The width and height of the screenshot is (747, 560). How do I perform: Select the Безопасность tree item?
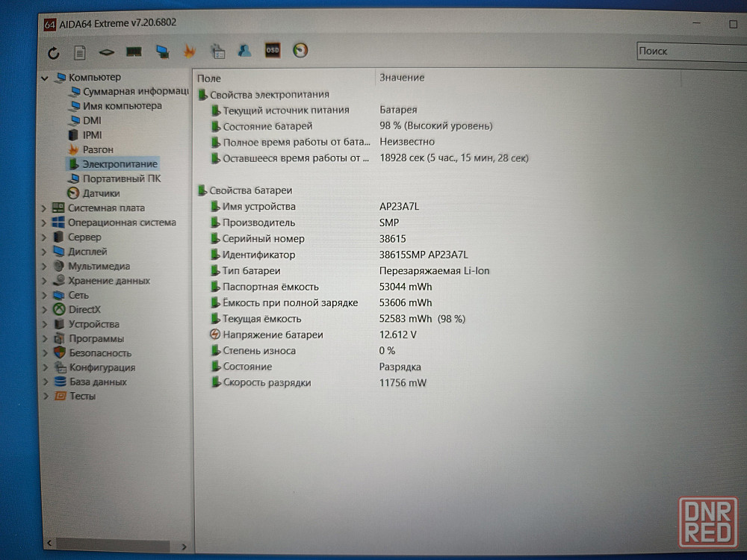click(93, 353)
